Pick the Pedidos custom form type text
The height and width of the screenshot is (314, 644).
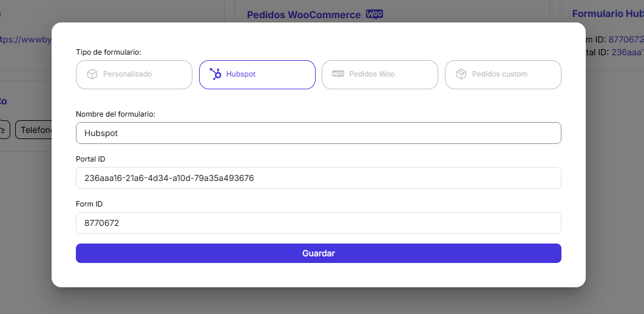pos(500,74)
